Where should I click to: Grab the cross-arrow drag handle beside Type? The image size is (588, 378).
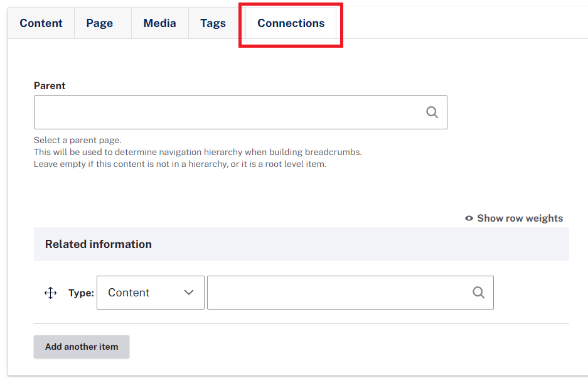click(51, 293)
